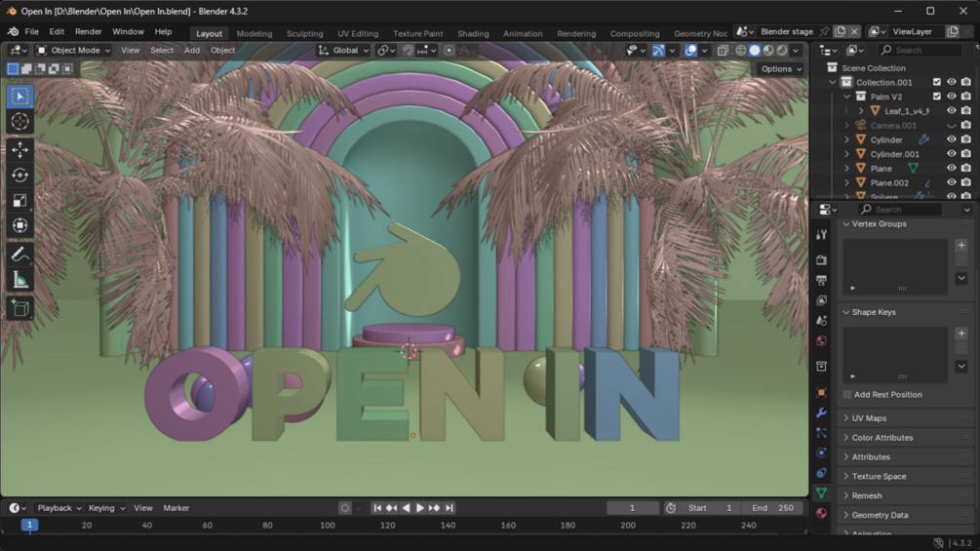Select the Move tool
Image resolution: width=980 pixels, height=551 pixels.
tap(20, 150)
